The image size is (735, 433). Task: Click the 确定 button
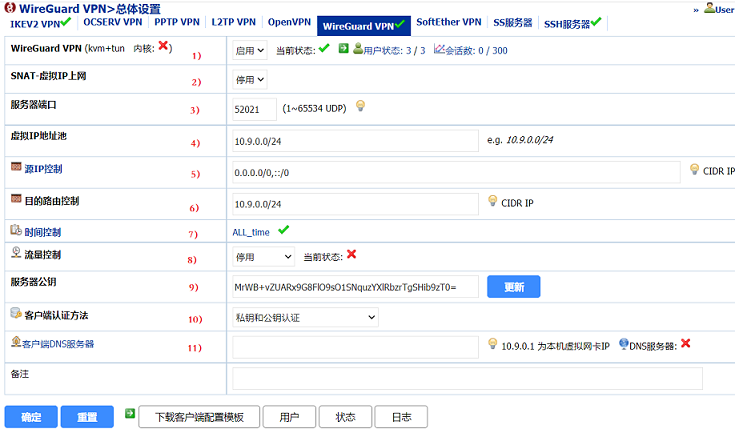[x=31, y=417]
